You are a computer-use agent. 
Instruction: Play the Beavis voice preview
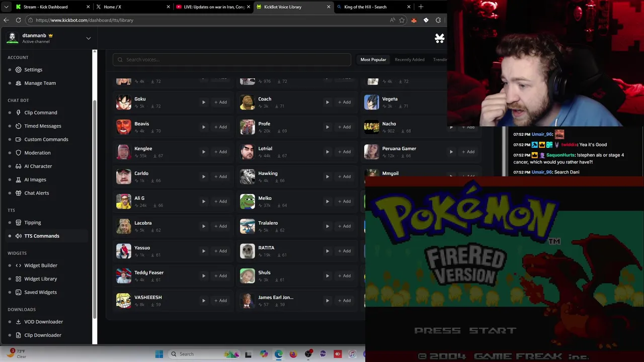(x=204, y=127)
